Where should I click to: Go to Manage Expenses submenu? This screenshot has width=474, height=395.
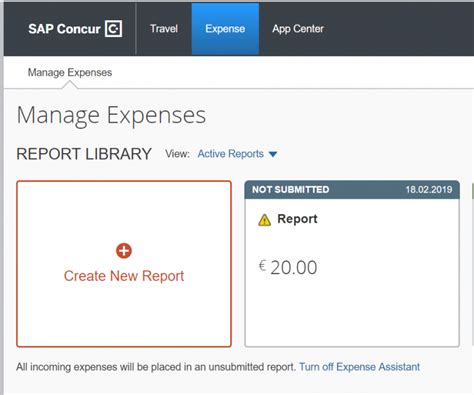point(70,72)
